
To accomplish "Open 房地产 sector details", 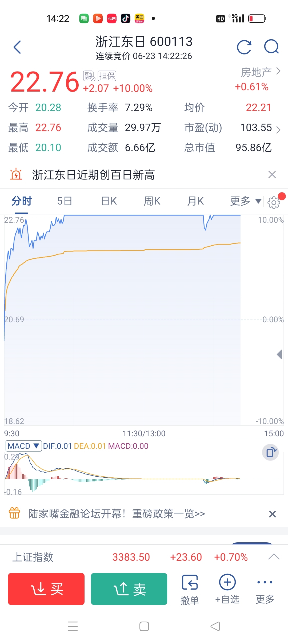I will point(261,72).
